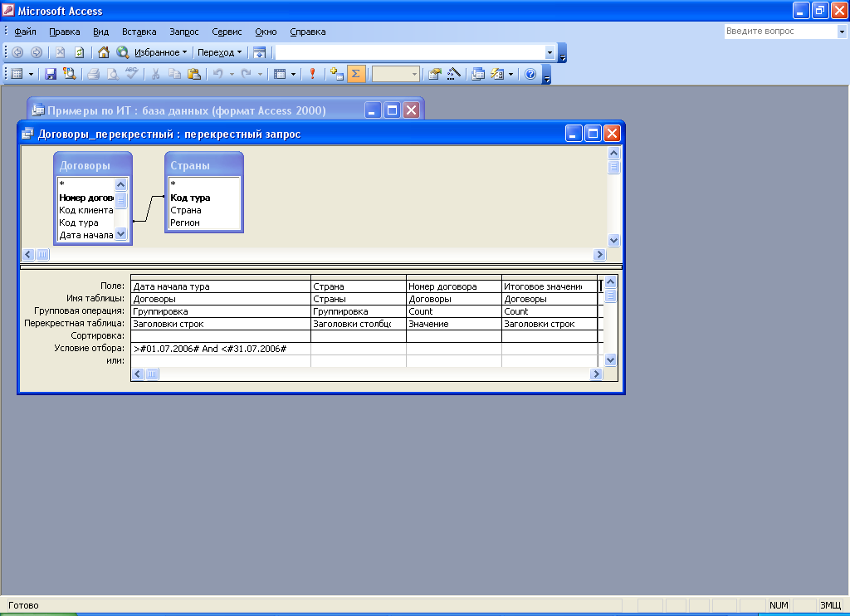Open the Файл menu
Screen dimensions: 850x616
[25, 32]
